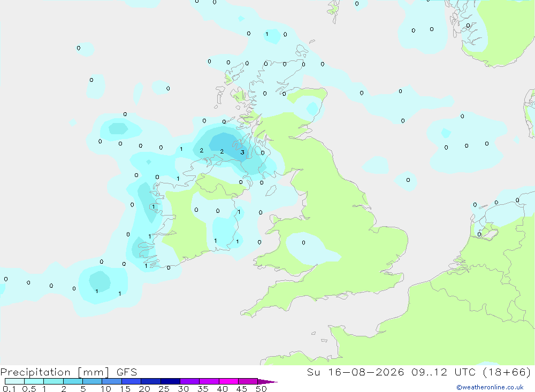Select the 30–35 mm purple legend swatch
535x392 pixels.
pyautogui.click(x=190, y=381)
